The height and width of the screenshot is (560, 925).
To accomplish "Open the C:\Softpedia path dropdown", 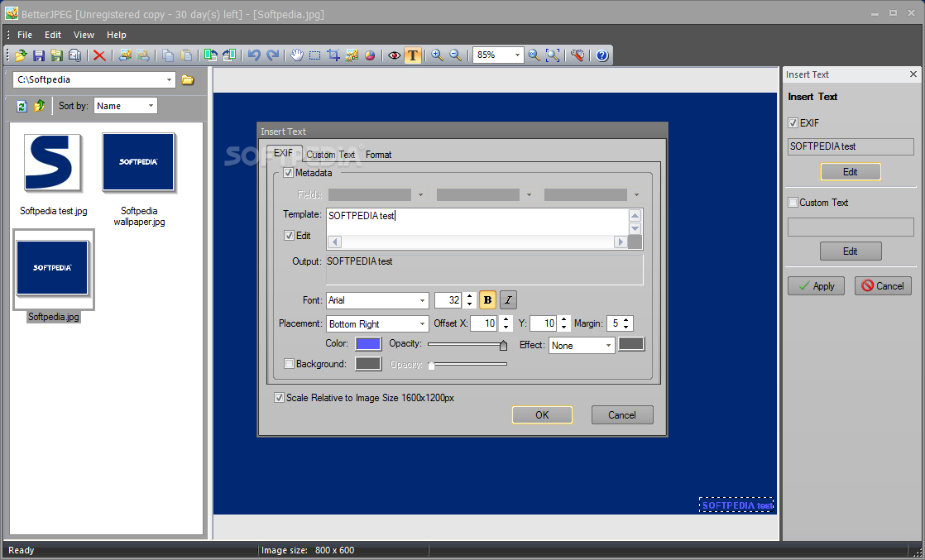I will 170,79.
